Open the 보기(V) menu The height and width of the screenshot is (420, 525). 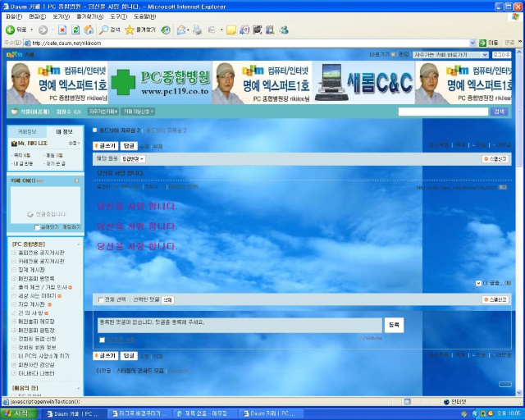point(61,16)
